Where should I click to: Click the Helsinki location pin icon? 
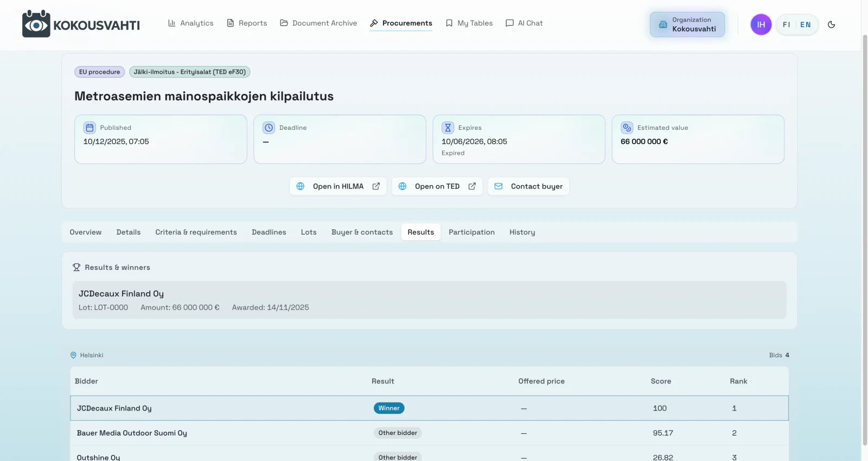pyautogui.click(x=74, y=355)
